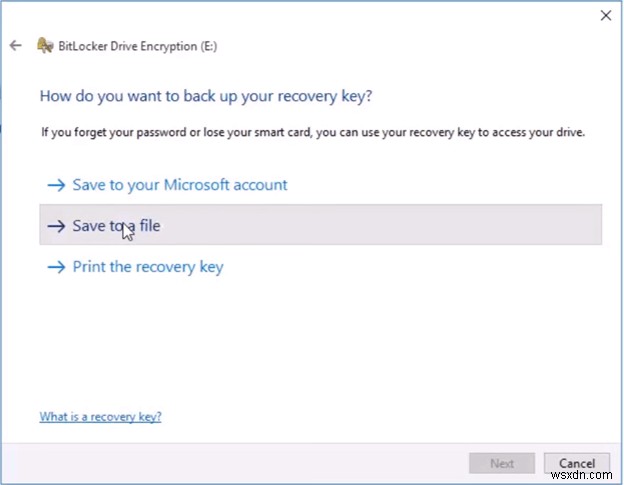Click the arrow icon beside Print the recovery key
624x485 pixels.
(x=55, y=267)
